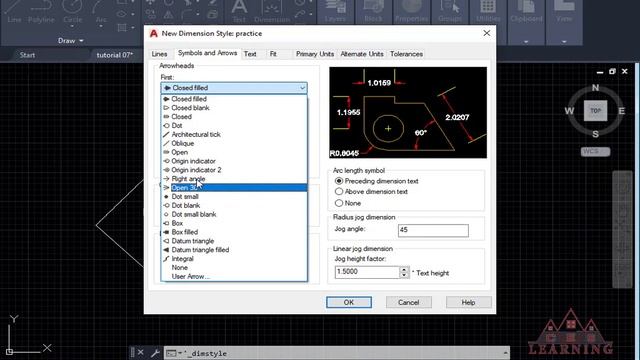Viewport: 640px width, 360px height.
Task: Choose Architectural tick arrowhead
Action: coord(234,134)
